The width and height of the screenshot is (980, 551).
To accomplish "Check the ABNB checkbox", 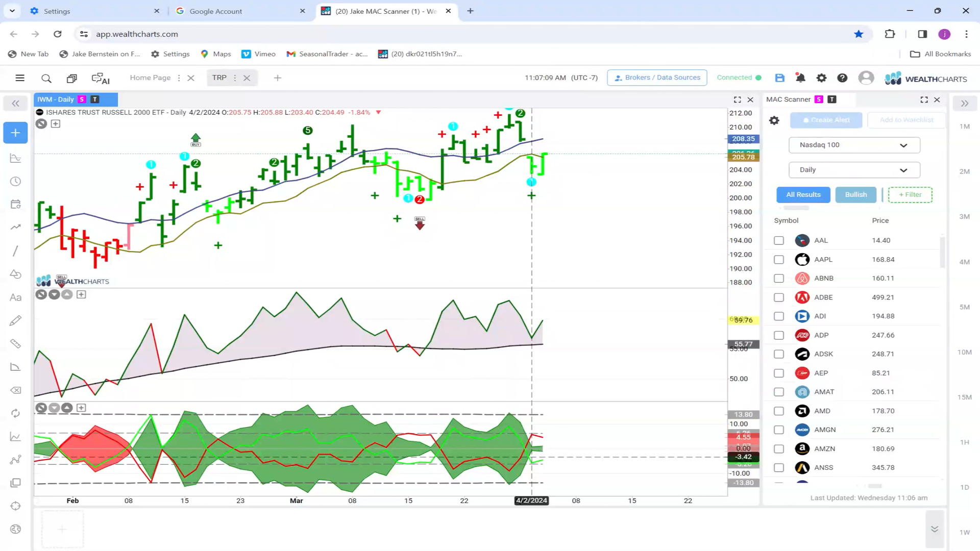I will tap(778, 278).
